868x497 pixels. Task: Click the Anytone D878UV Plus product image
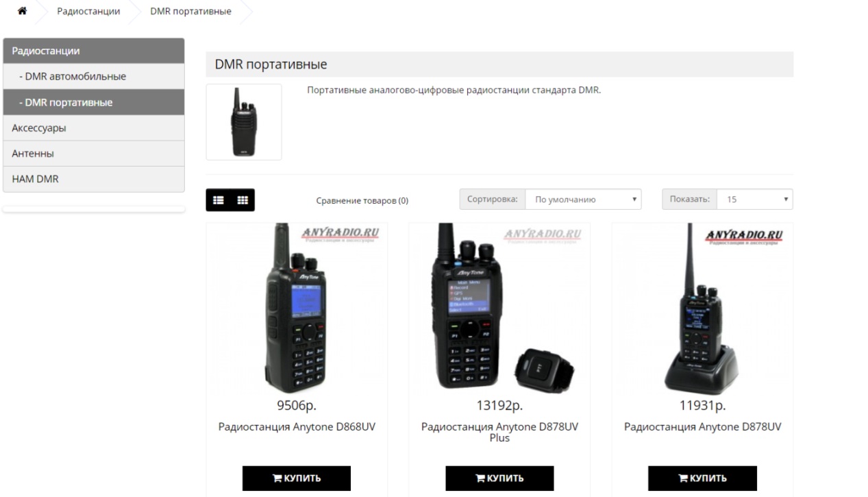click(x=499, y=308)
